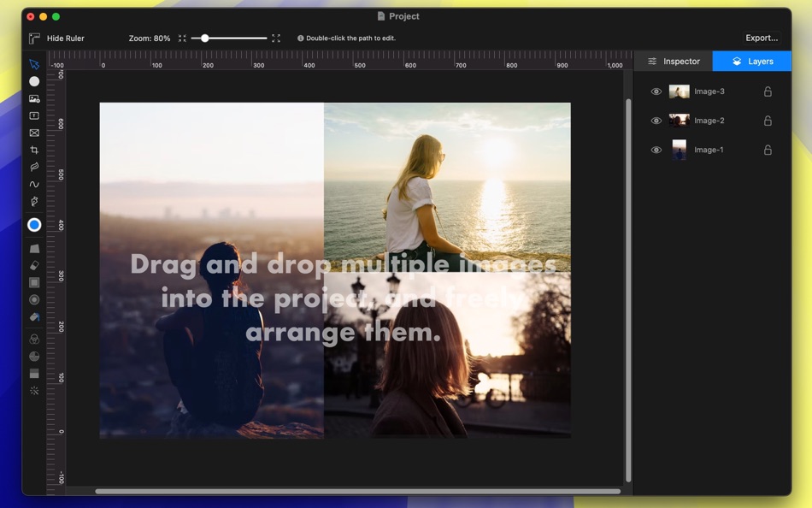Toggle visibility of Image-2 layer
The height and width of the screenshot is (508, 812).
[x=656, y=121]
